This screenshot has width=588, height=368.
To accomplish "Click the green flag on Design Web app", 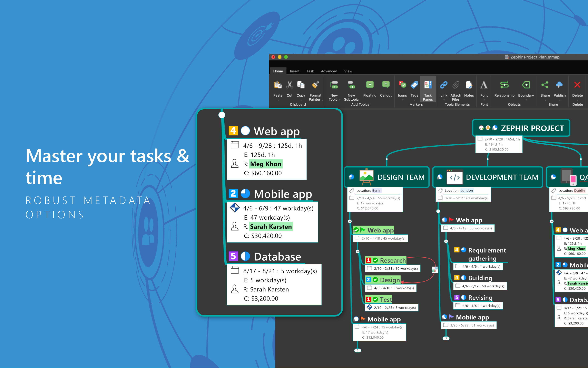I will [x=363, y=230].
